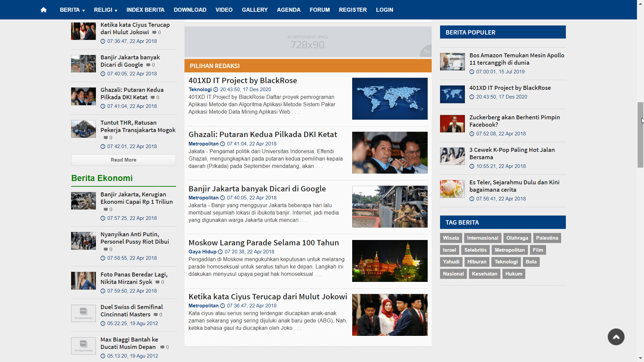The width and height of the screenshot is (644, 362).
Task: Click the Wisata tag button
Action: tap(451, 238)
